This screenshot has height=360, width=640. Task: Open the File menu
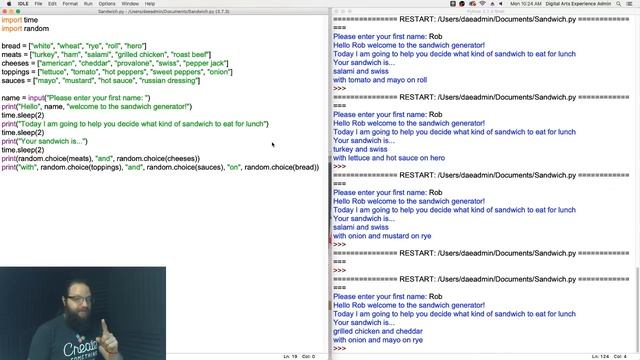pos(38,4)
